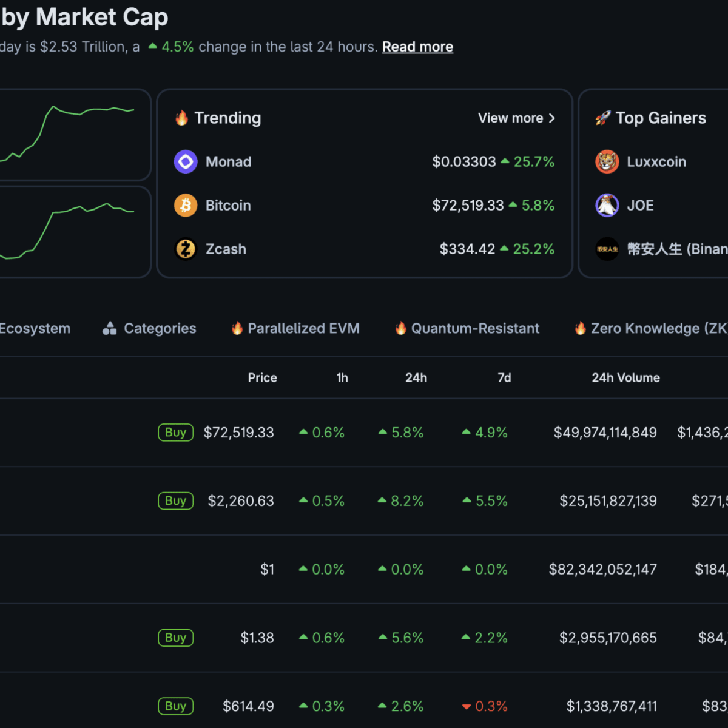Open the Read more link
This screenshot has width=728, height=728.
click(417, 47)
